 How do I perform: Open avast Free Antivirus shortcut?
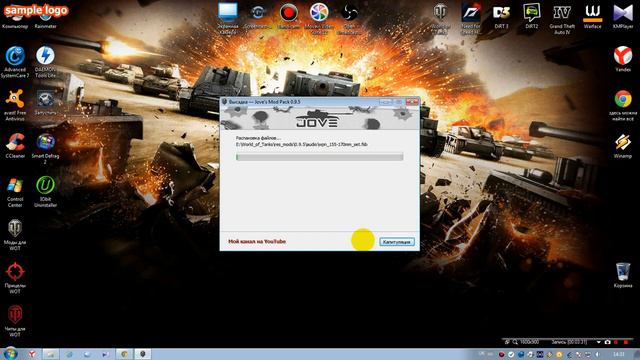point(15,105)
